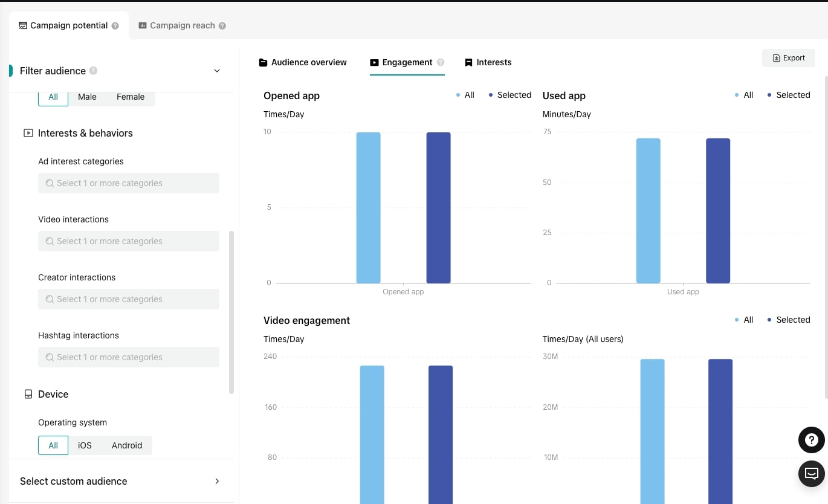828x504 pixels.
Task: Collapse the Filter audience section
Action: (217, 71)
